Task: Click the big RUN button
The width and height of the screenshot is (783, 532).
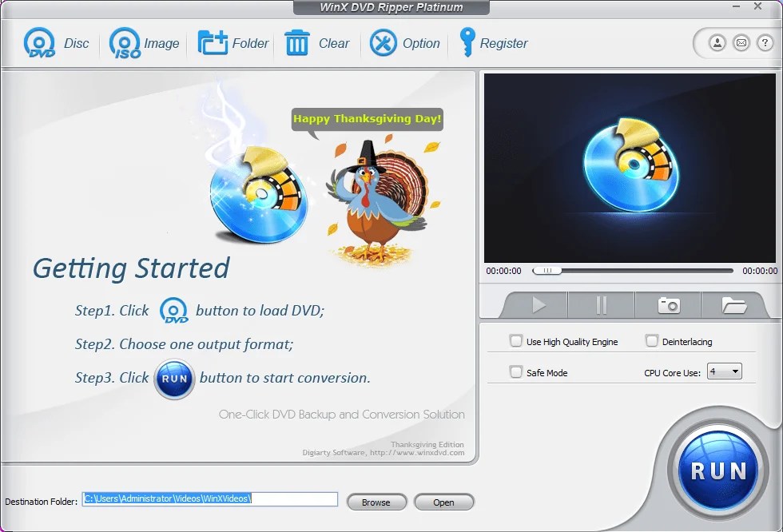Action: (718, 470)
